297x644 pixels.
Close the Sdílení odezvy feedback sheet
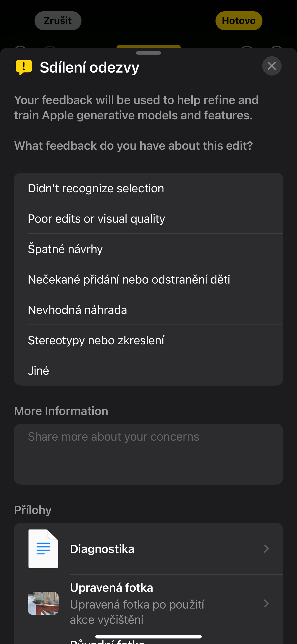[272, 66]
